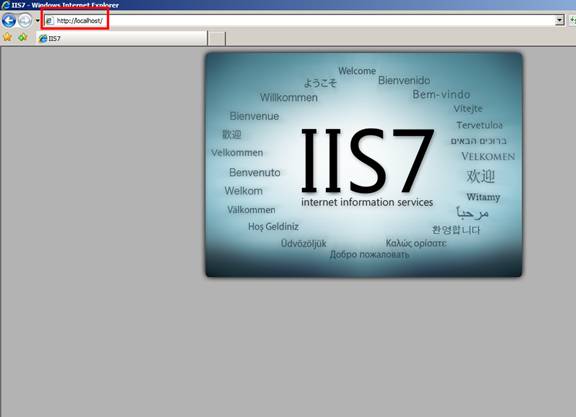Click the 'internet information services' caption

tap(367, 202)
